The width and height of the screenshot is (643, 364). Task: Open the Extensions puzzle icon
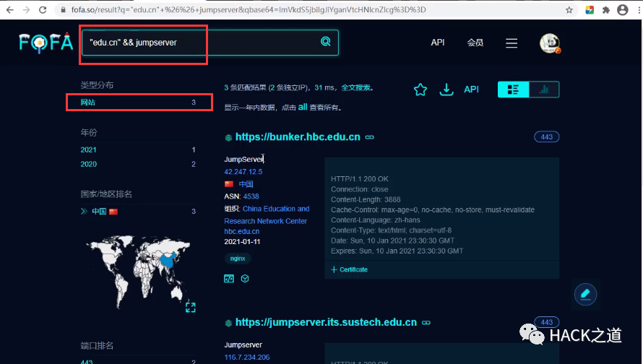606,10
